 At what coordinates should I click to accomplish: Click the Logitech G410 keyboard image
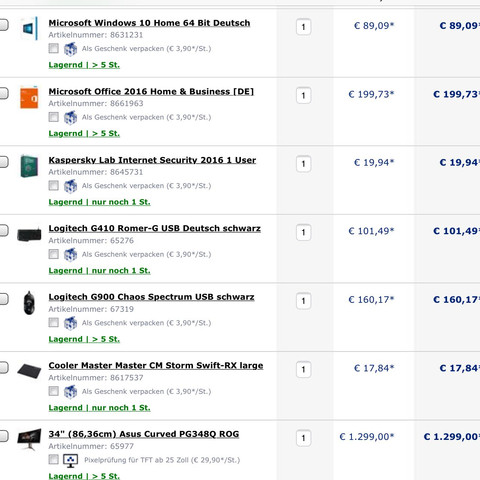point(29,234)
